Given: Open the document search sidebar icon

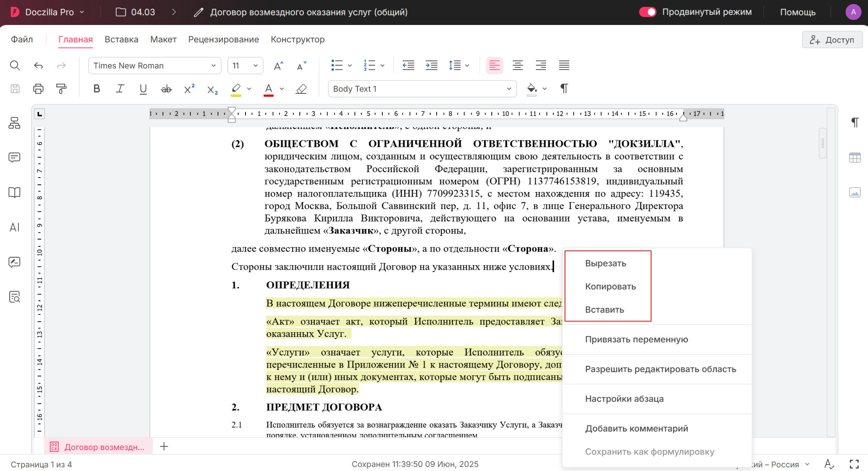Looking at the screenshot, I should (14, 297).
